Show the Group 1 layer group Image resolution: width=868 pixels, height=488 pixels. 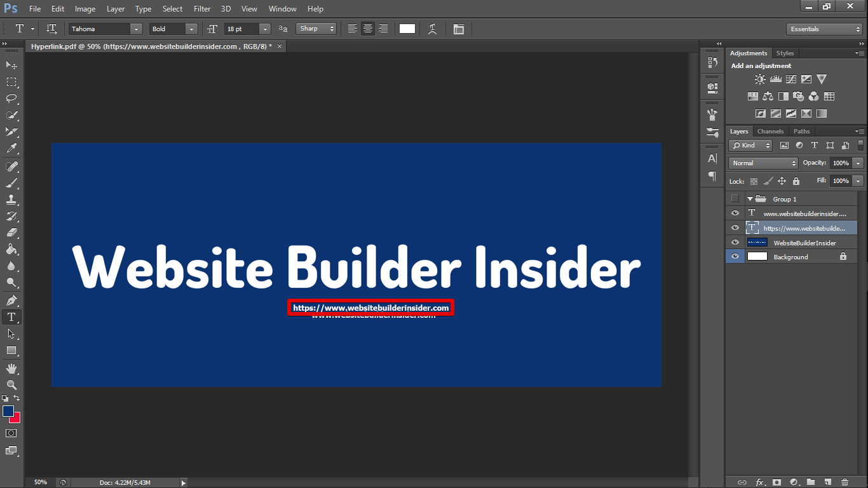(735, 199)
